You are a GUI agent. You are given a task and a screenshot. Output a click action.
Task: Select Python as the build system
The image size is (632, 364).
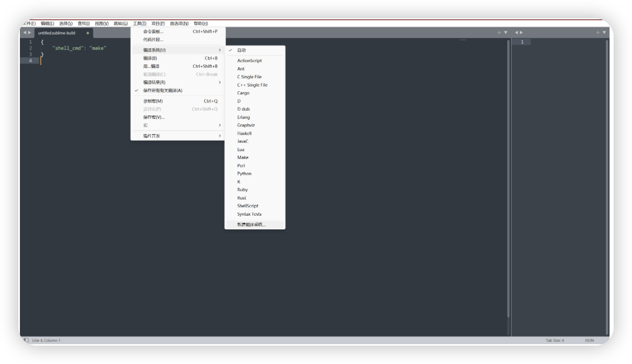point(244,174)
